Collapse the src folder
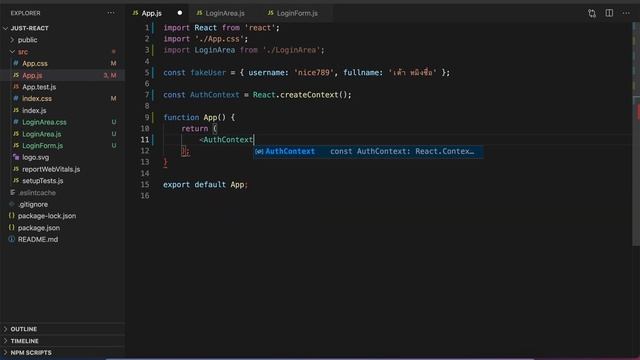 coord(12,52)
